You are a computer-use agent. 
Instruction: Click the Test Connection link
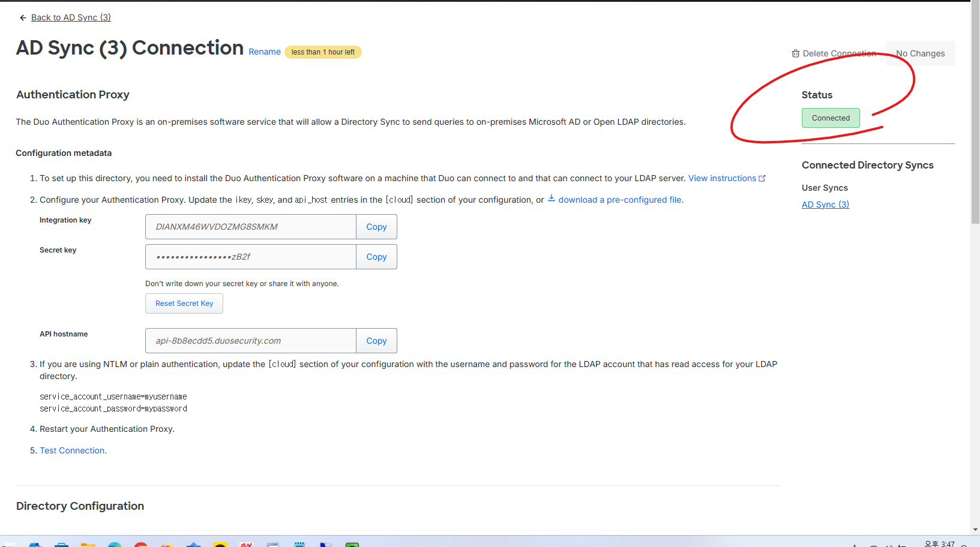pos(73,450)
